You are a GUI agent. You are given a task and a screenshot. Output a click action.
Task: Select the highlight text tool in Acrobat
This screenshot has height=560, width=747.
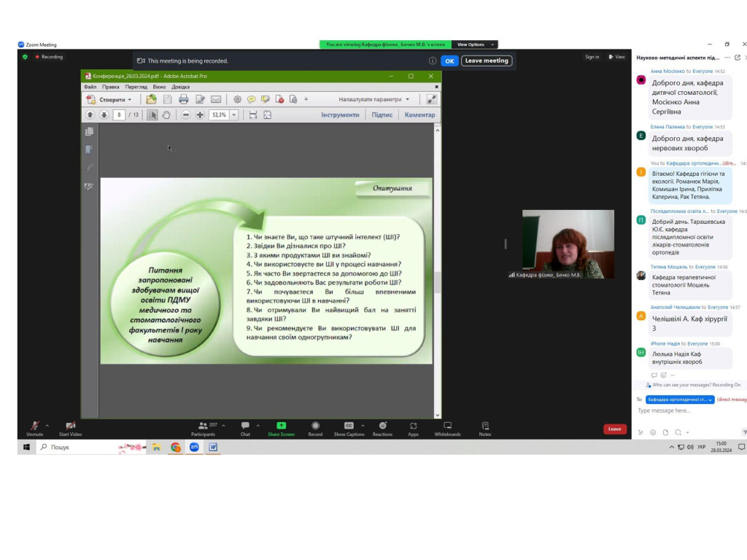coord(266,99)
